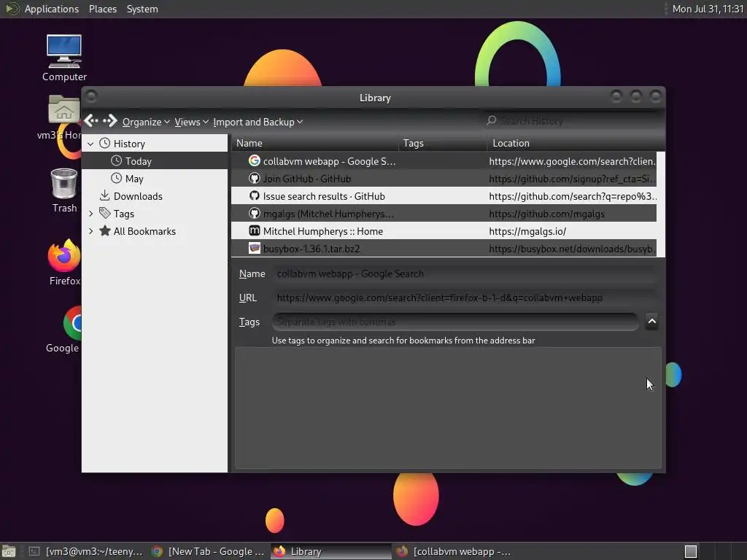Select the Join GitHub · GitHub entry
Viewport: 747px width, 560px height.
point(444,179)
